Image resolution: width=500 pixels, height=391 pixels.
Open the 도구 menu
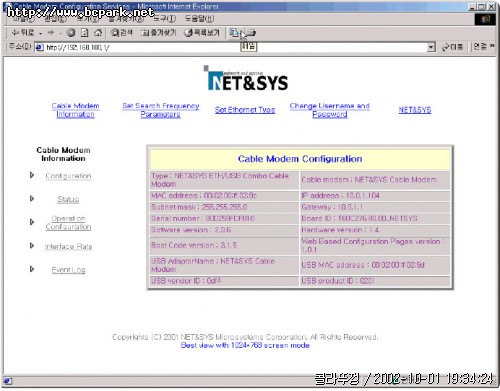164,19
